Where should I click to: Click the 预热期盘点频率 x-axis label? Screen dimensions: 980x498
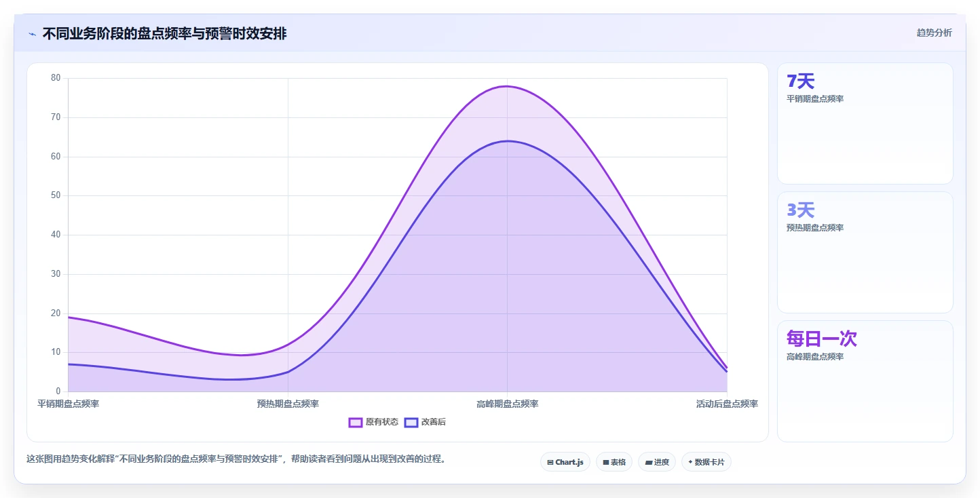point(288,404)
